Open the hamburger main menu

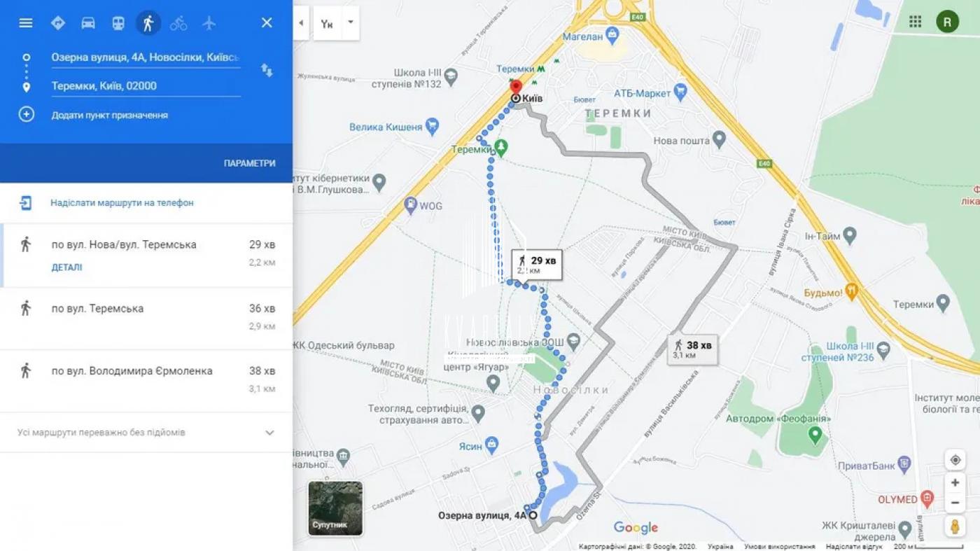pos(26,23)
